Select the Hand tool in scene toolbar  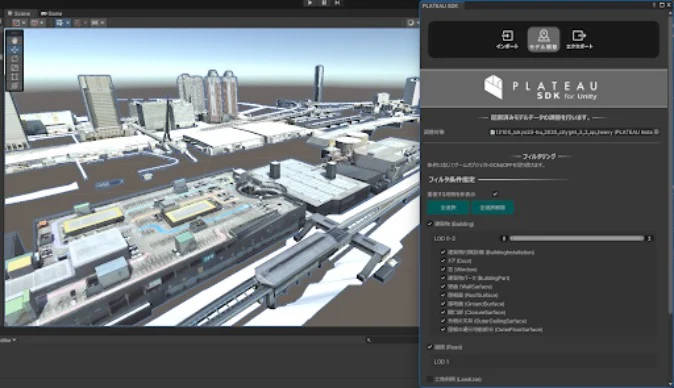coord(15,40)
